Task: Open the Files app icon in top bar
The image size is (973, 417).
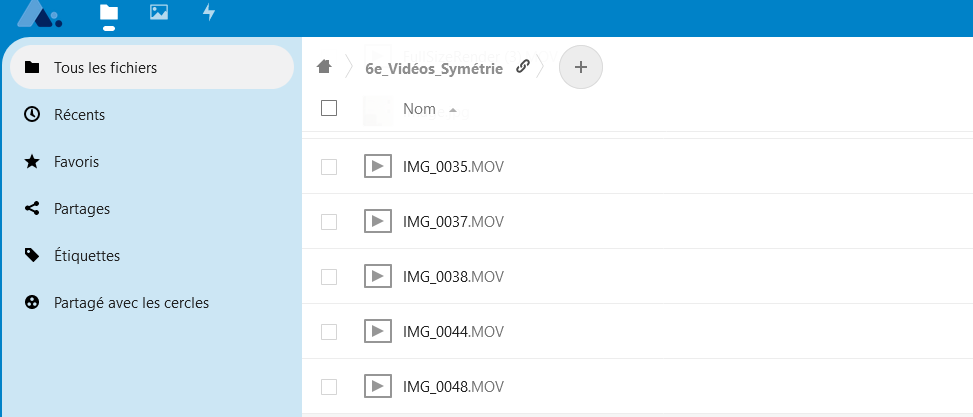Action: (x=109, y=13)
